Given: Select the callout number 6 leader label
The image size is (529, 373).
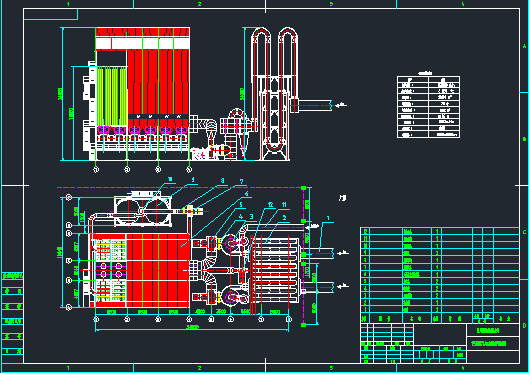Looking at the screenshot, I should click(x=246, y=194).
